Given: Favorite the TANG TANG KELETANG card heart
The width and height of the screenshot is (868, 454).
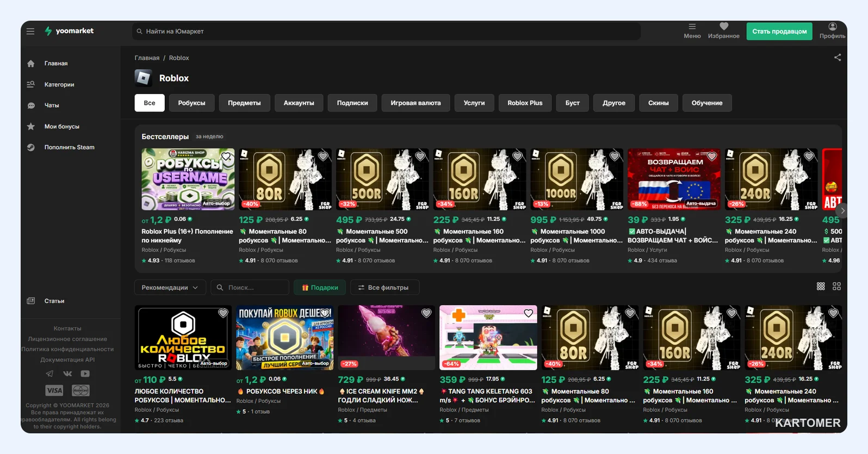Looking at the screenshot, I should (528, 313).
